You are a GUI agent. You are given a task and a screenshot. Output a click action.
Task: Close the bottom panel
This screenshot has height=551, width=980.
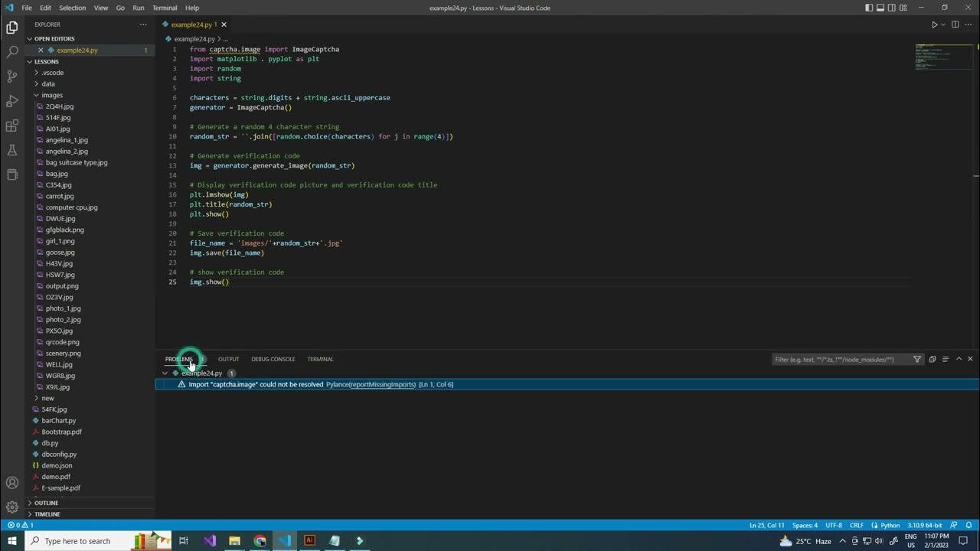[x=970, y=359]
